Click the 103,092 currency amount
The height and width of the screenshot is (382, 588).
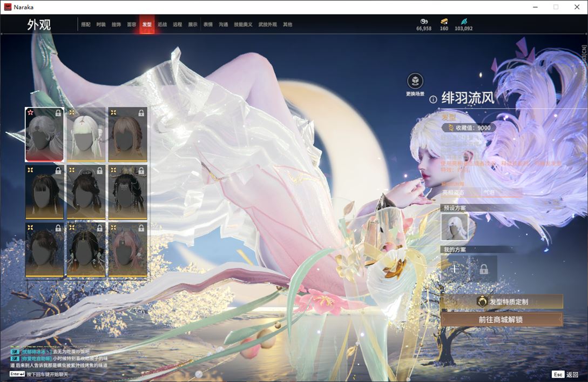point(463,29)
